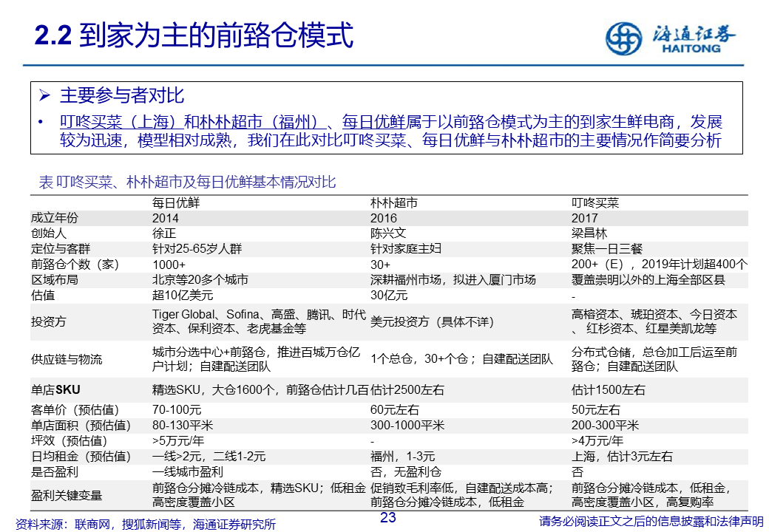
Task: Click founder name 徐正
Action: 164,233
